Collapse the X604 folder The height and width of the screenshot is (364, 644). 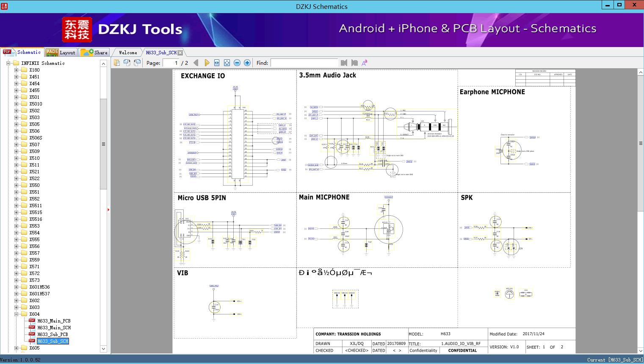tap(16, 314)
